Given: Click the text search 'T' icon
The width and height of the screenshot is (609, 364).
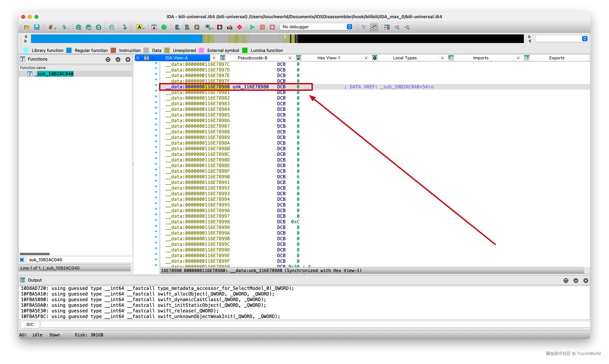Looking at the screenshot, I should click(x=89, y=27).
